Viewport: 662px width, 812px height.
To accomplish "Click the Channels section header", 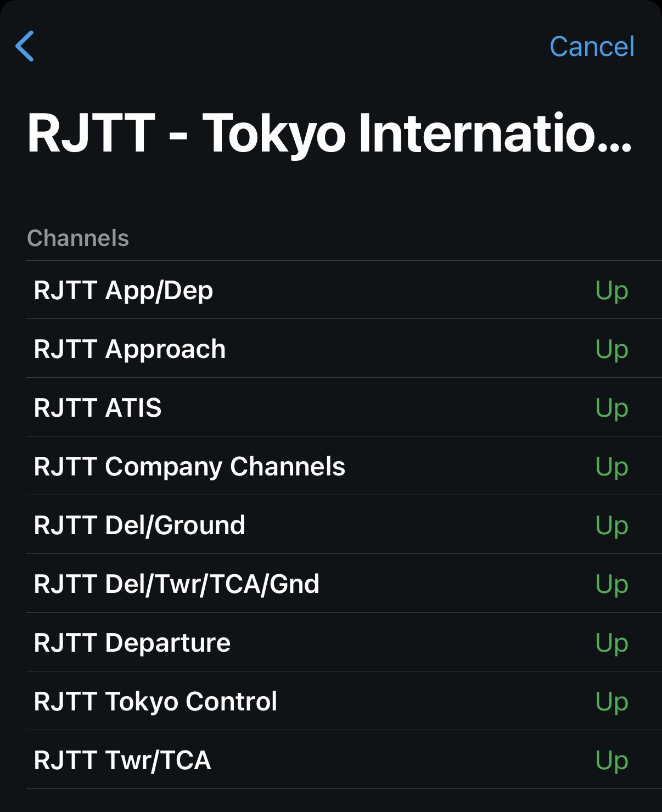I will 78,238.
